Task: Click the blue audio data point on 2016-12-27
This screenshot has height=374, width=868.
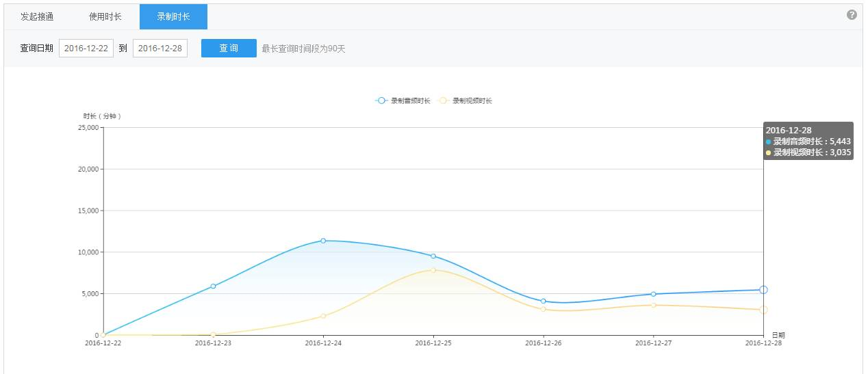Action: pyautogui.click(x=654, y=294)
